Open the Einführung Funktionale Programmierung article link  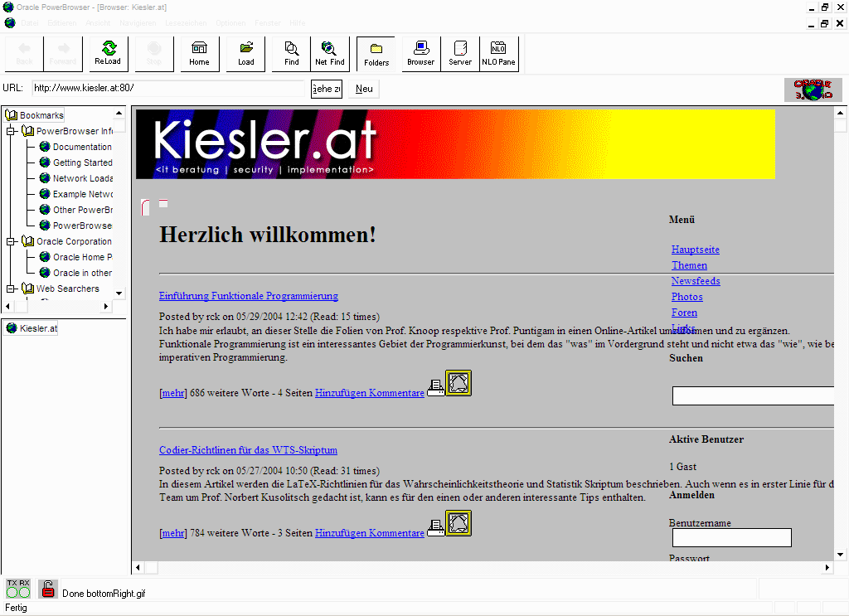[x=248, y=296]
